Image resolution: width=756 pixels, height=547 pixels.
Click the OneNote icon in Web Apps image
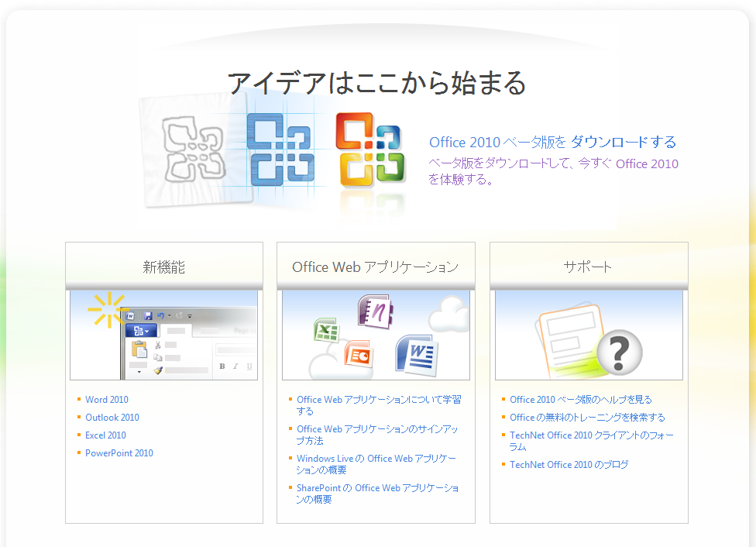tap(376, 311)
